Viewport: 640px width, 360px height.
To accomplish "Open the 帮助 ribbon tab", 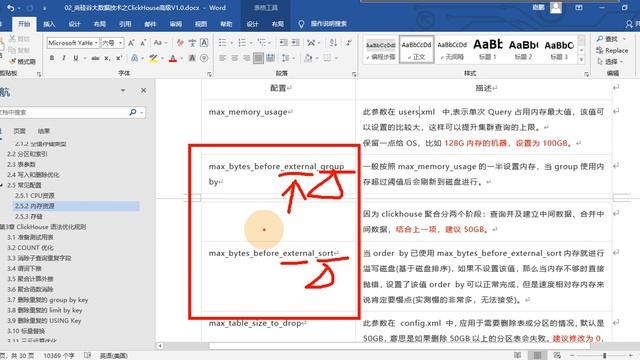I will click(226, 24).
